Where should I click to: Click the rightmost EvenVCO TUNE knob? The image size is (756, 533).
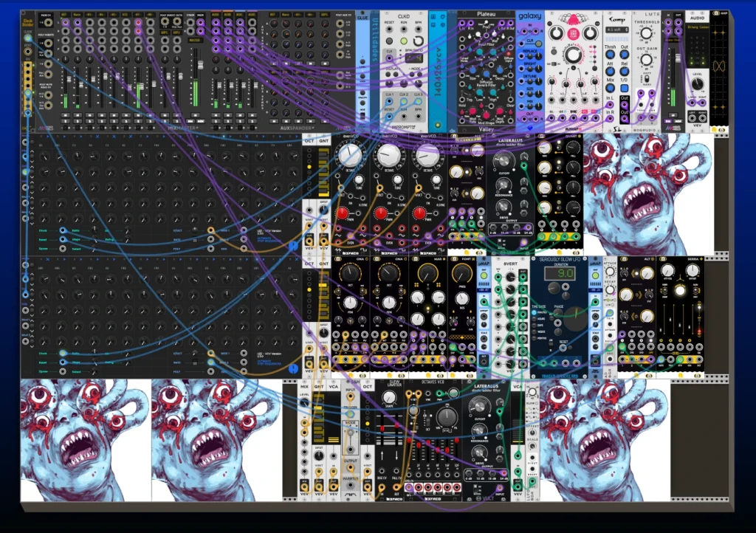pos(436,179)
